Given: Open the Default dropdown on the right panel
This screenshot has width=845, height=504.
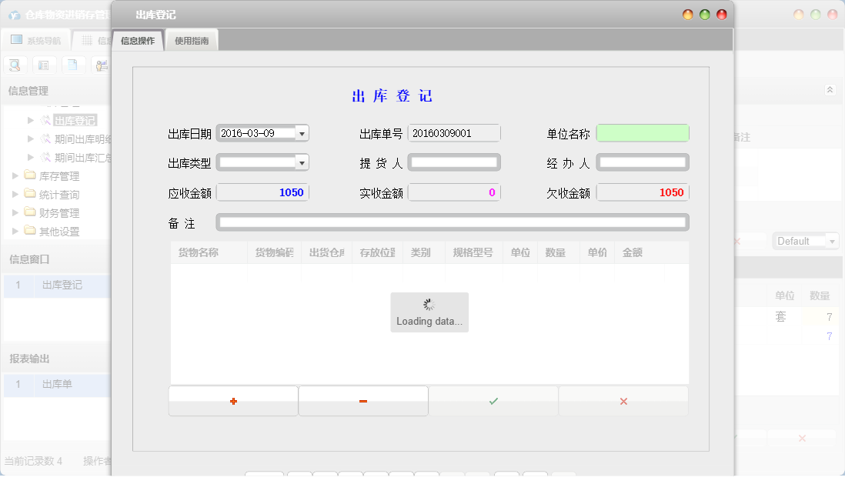Looking at the screenshot, I should 830,240.
